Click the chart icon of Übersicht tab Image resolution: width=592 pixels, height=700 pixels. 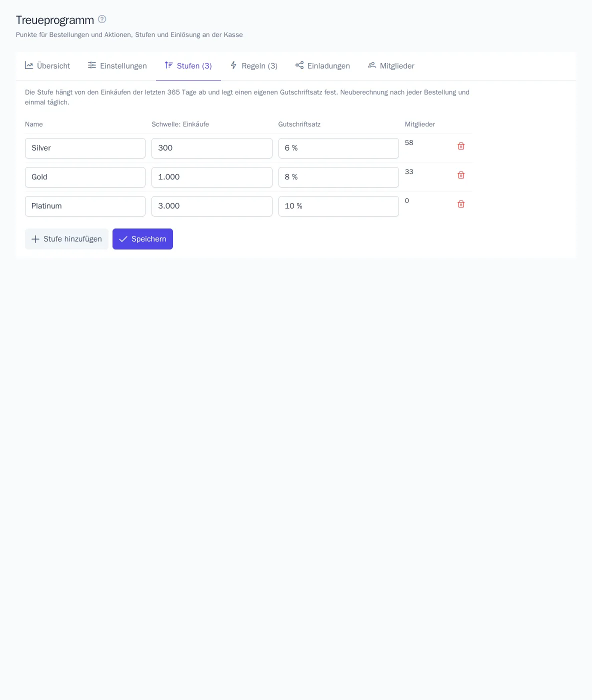(29, 65)
